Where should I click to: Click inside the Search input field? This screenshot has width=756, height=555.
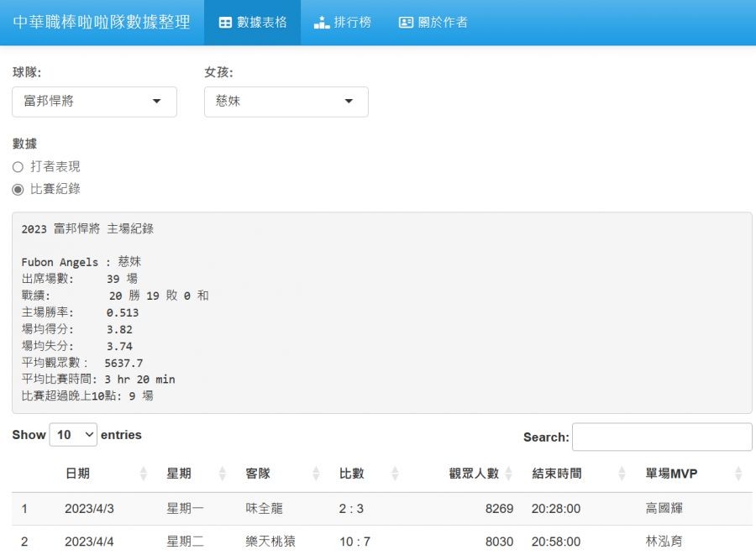click(x=661, y=437)
